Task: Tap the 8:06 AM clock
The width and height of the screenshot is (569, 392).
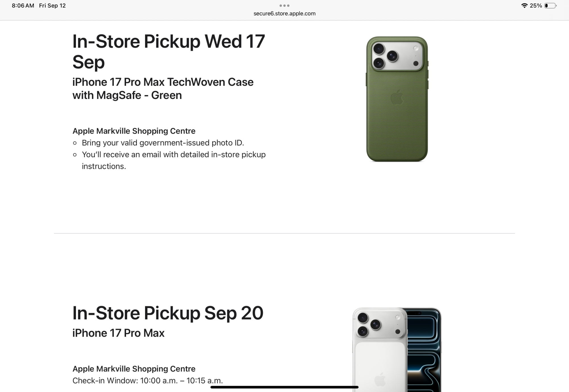Action: pyautogui.click(x=23, y=6)
